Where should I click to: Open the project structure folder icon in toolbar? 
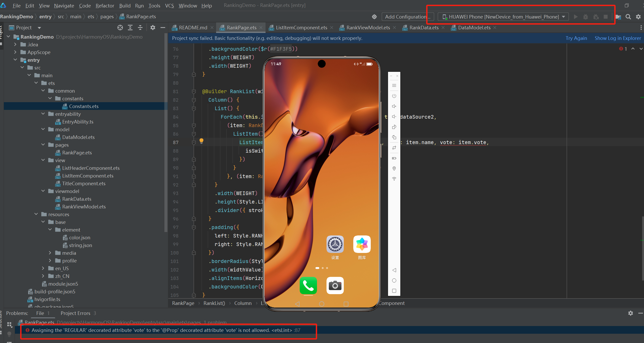click(x=618, y=17)
